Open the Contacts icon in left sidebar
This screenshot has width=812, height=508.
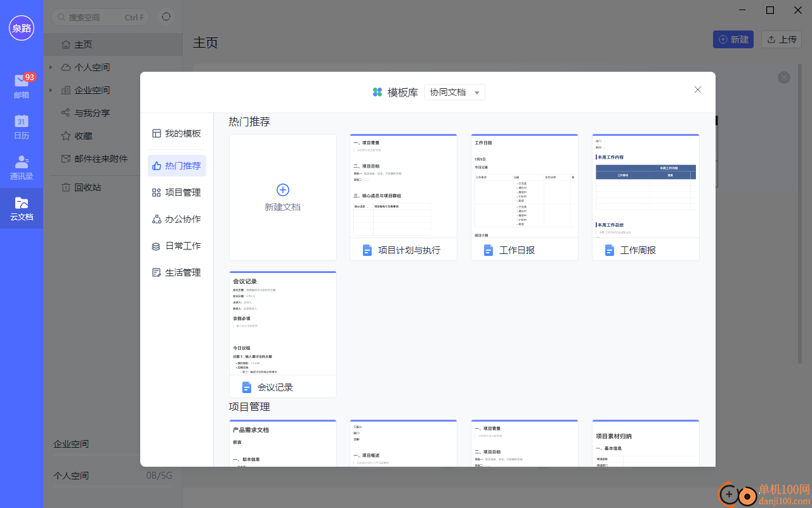(22, 168)
